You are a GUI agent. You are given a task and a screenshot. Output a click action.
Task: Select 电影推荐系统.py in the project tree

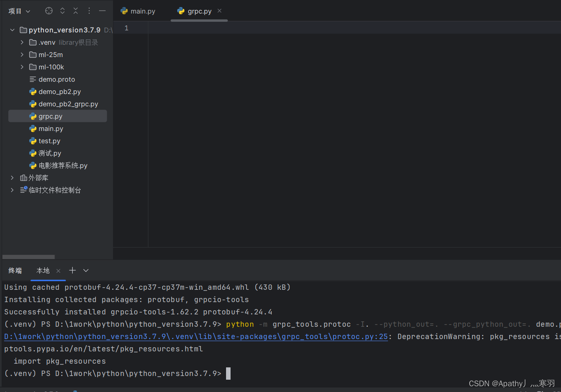[x=62, y=165]
